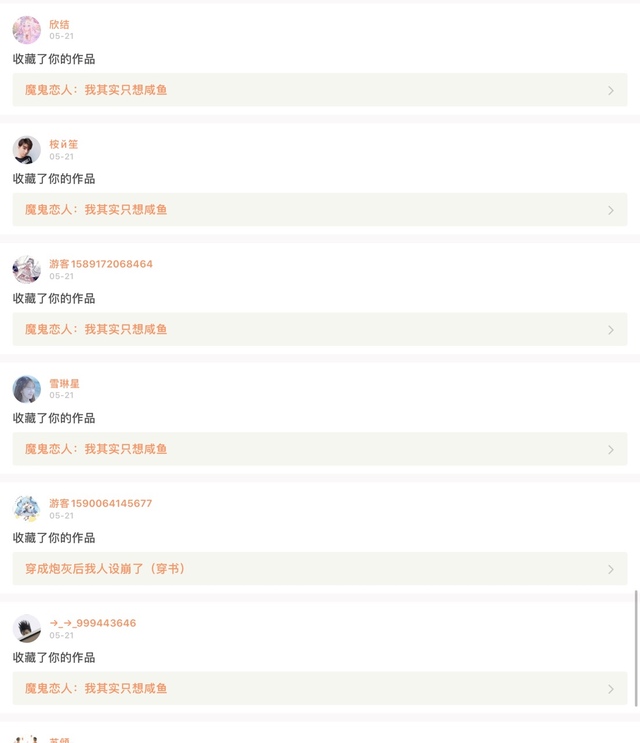Click the chevron in 桉й笙's work card
The height and width of the screenshot is (743, 640).
pyautogui.click(x=610, y=210)
